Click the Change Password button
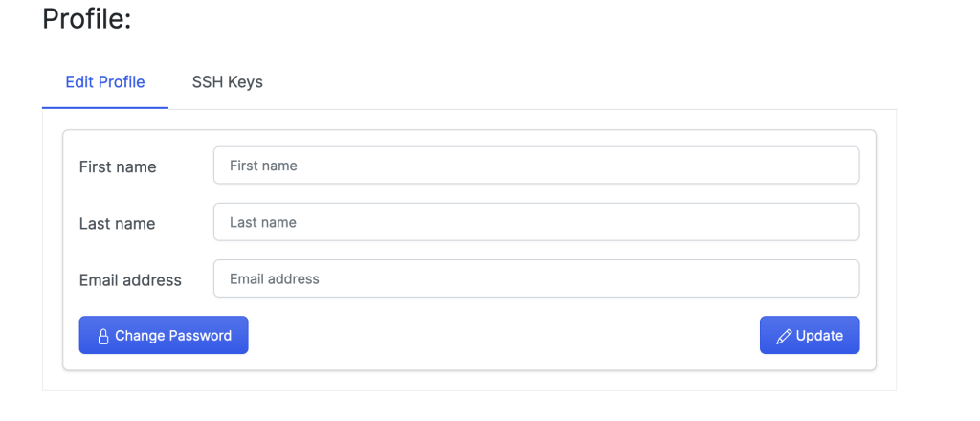The image size is (980, 421). 164,335
